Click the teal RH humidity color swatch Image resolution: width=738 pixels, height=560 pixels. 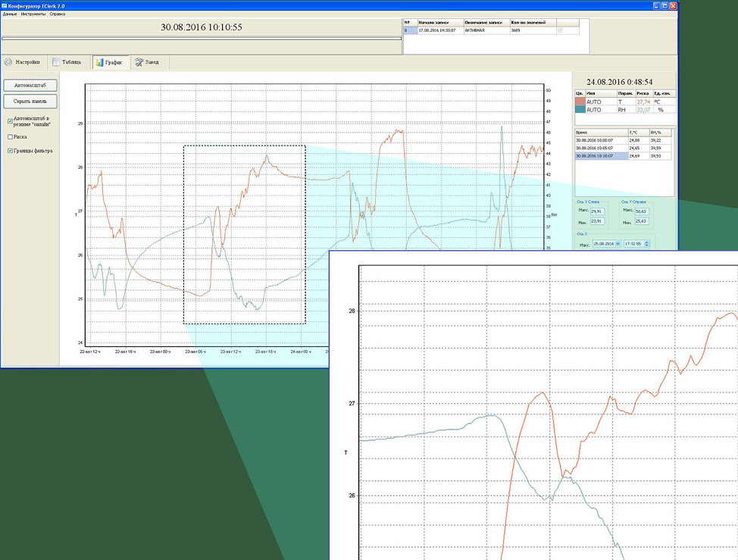click(580, 110)
